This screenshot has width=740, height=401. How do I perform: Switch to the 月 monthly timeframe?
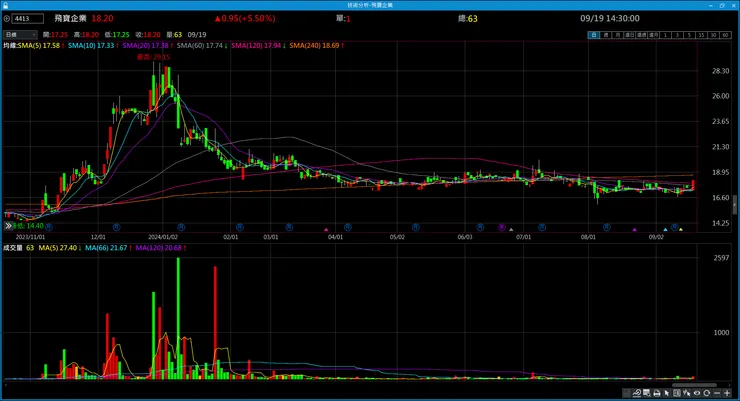click(617, 35)
